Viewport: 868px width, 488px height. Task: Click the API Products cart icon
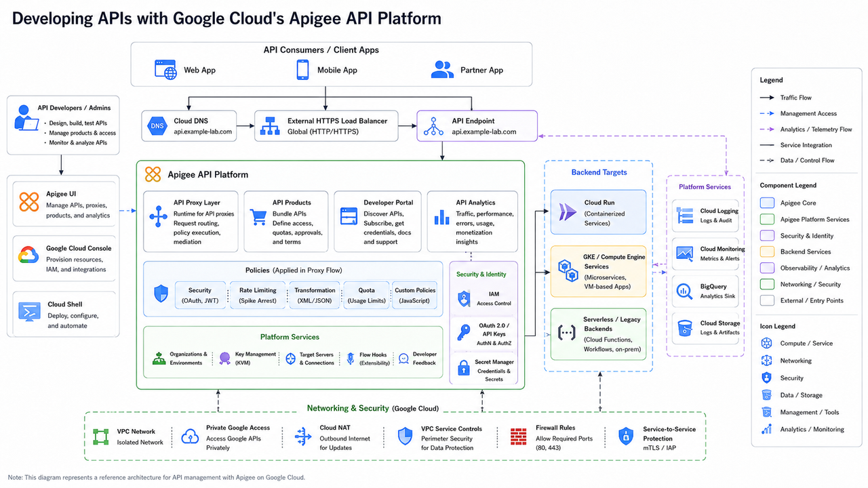[258, 217]
